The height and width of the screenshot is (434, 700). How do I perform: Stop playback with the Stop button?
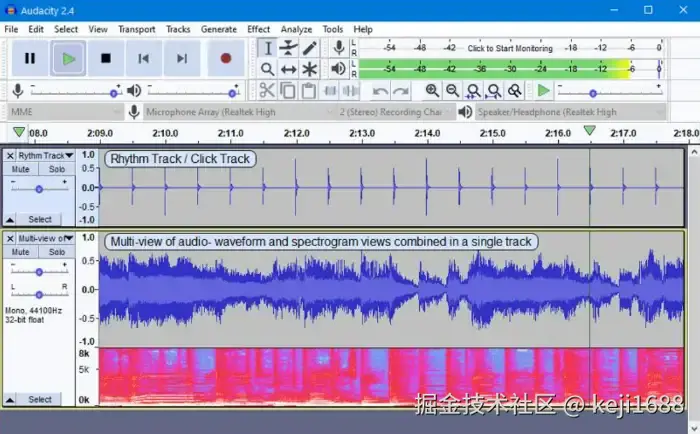(x=106, y=58)
